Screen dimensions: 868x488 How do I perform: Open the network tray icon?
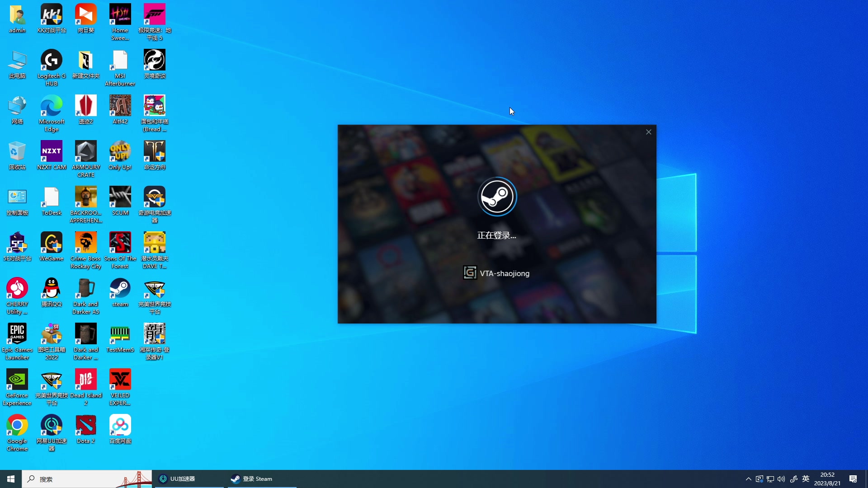click(x=770, y=479)
